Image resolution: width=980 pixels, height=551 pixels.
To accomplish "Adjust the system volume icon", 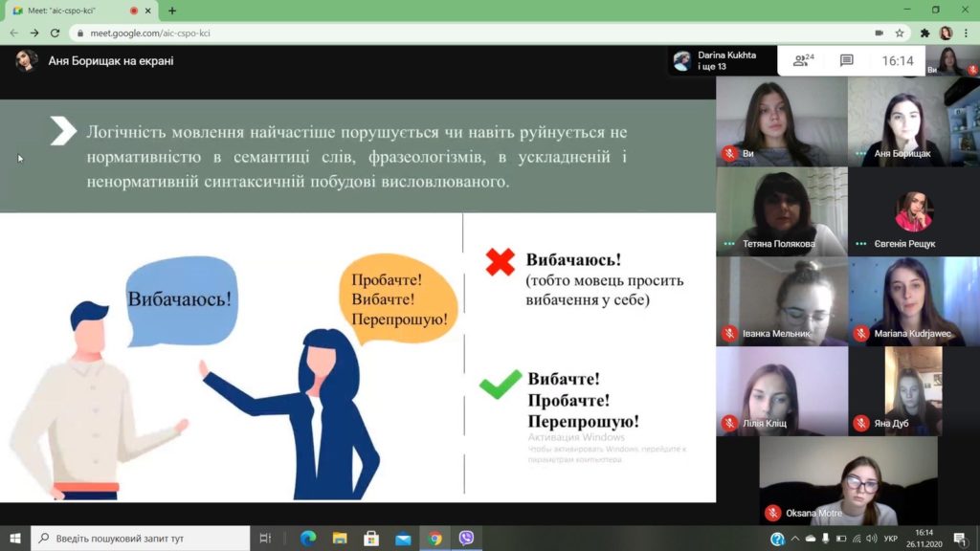I will (x=871, y=539).
